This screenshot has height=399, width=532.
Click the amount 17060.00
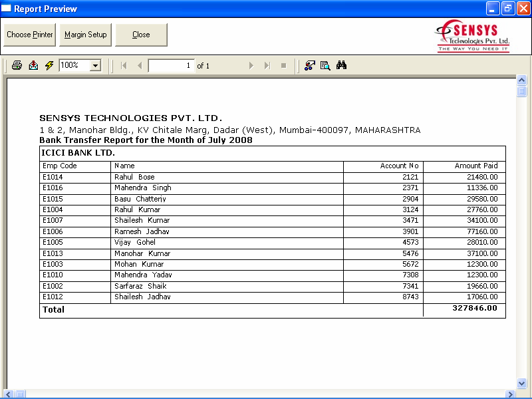click(482, 297)
